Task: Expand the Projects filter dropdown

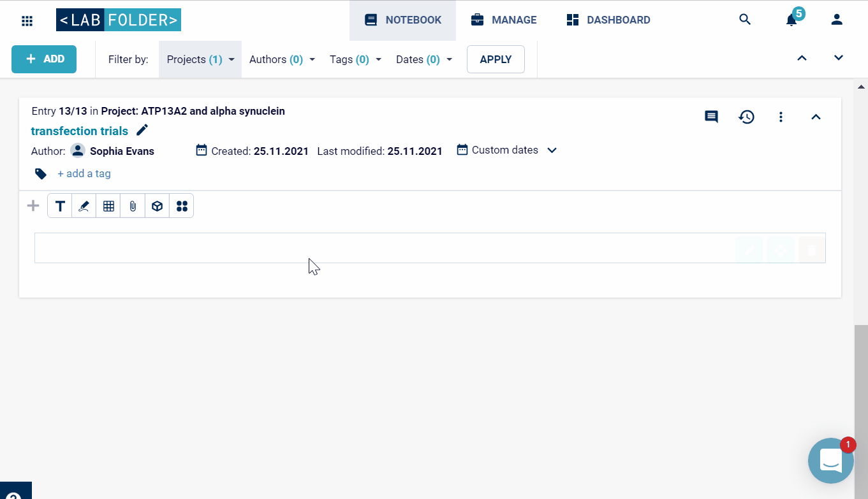Action: point(200,59)
